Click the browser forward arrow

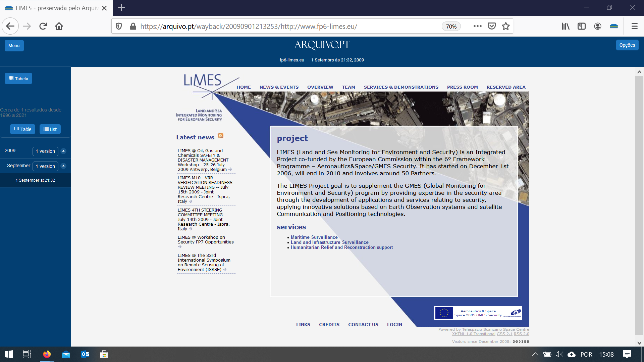tap(27, 26)
